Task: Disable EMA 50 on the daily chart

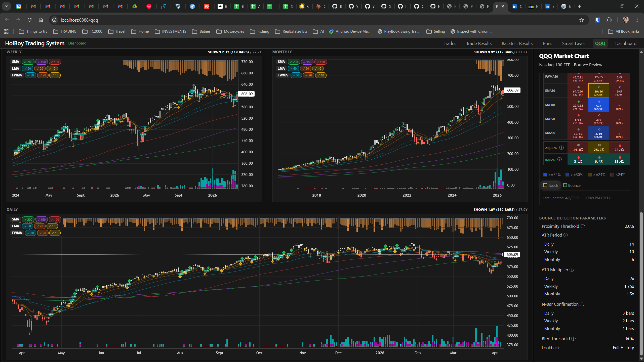Action: 28,226
